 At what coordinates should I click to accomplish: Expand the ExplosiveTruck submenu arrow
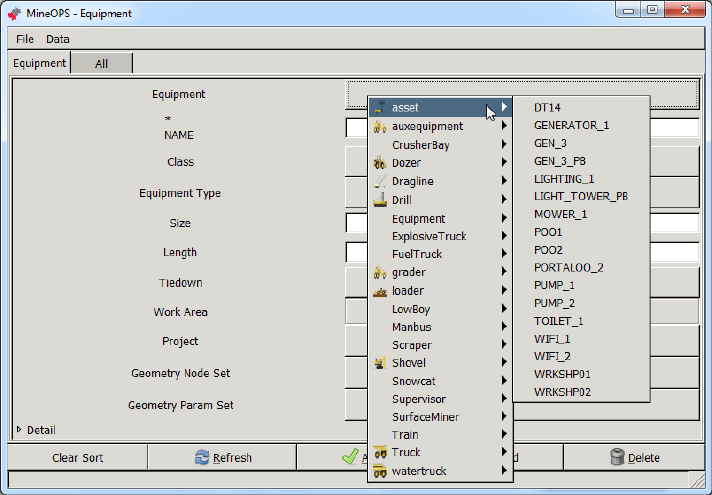click(504, 236)
